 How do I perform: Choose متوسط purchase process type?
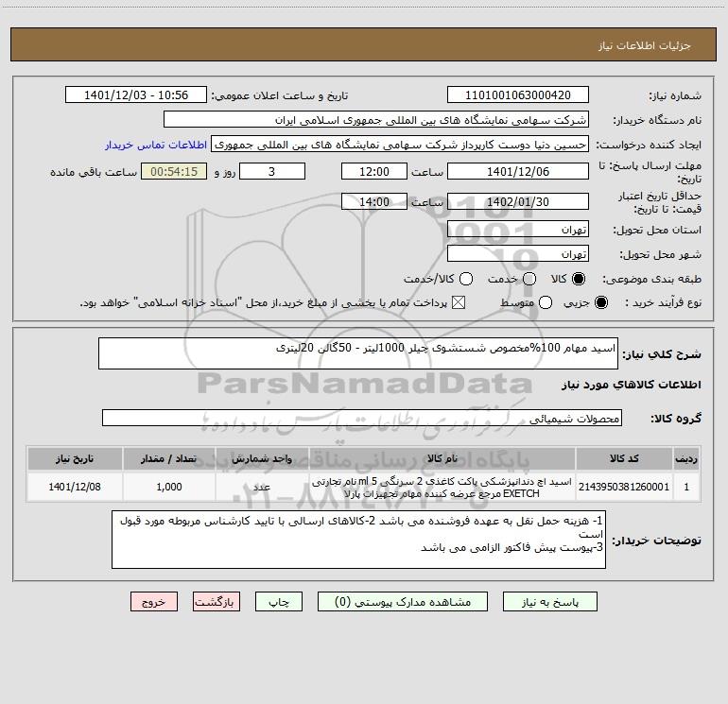(546, 302)
